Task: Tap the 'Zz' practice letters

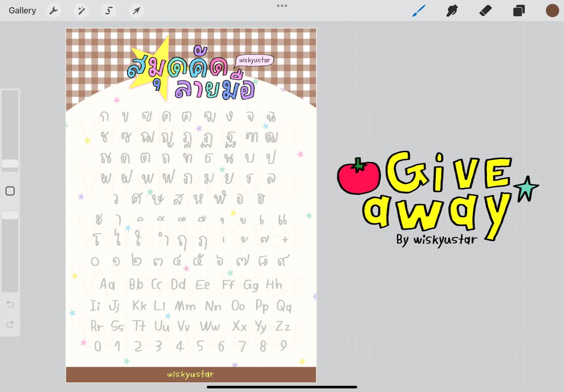Action: pyautogui.click(x=282, y=327)
